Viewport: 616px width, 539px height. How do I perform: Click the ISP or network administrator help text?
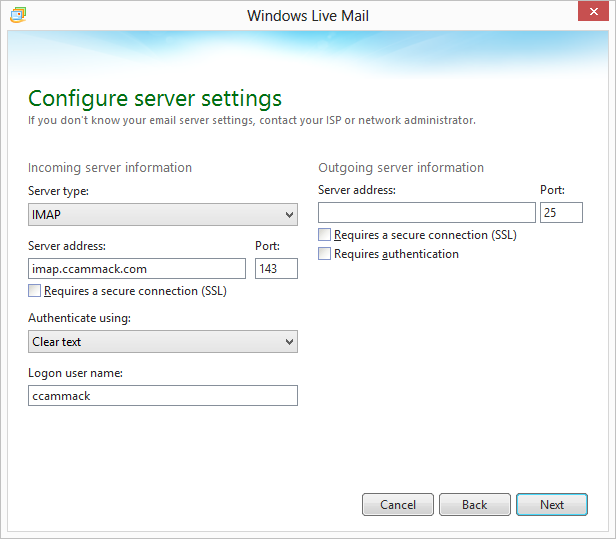(x=252, y=120)
